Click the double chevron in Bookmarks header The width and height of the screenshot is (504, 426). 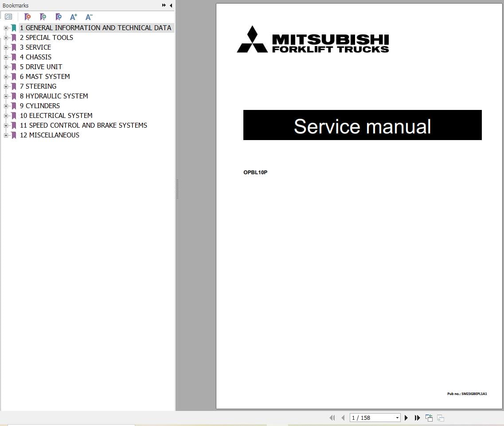pos(164,5)
